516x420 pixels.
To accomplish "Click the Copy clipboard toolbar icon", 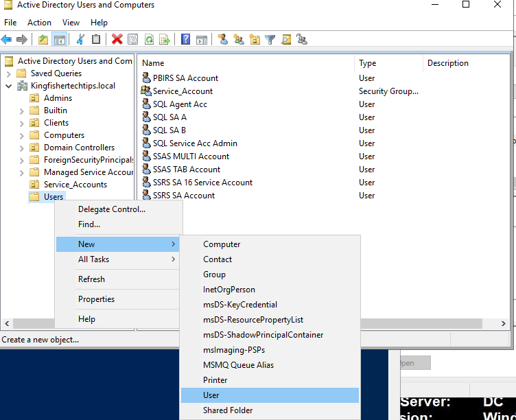I will tap(96, 40).
